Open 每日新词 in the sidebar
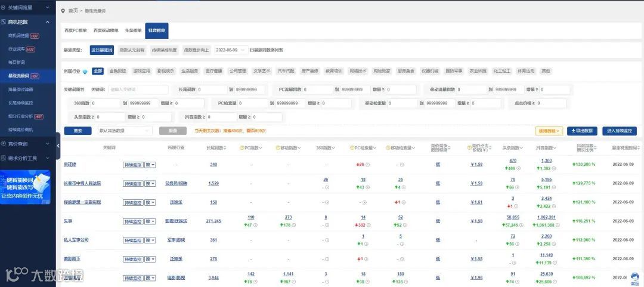Screen dimensions: 644x287 pos(17,63)
